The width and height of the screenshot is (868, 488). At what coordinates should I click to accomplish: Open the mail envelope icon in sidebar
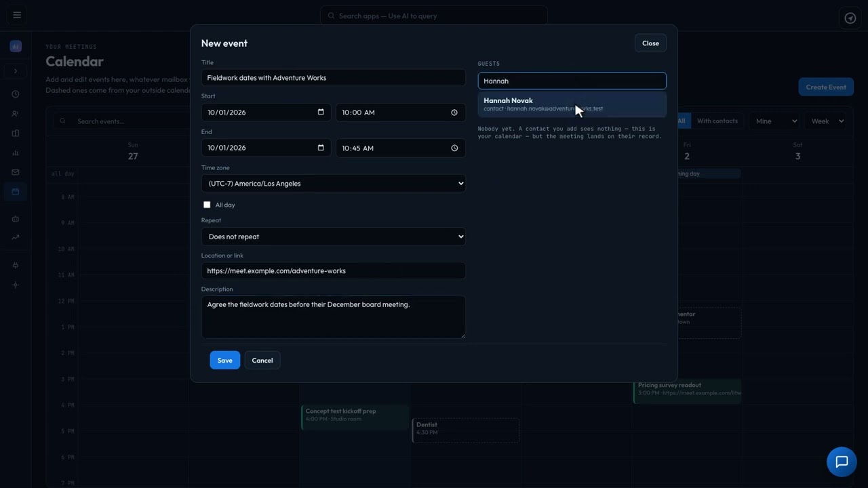coord(16,172)
